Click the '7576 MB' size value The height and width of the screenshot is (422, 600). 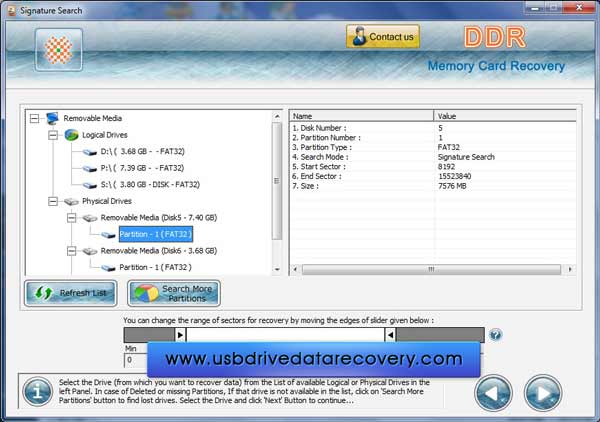pos(452,186)
